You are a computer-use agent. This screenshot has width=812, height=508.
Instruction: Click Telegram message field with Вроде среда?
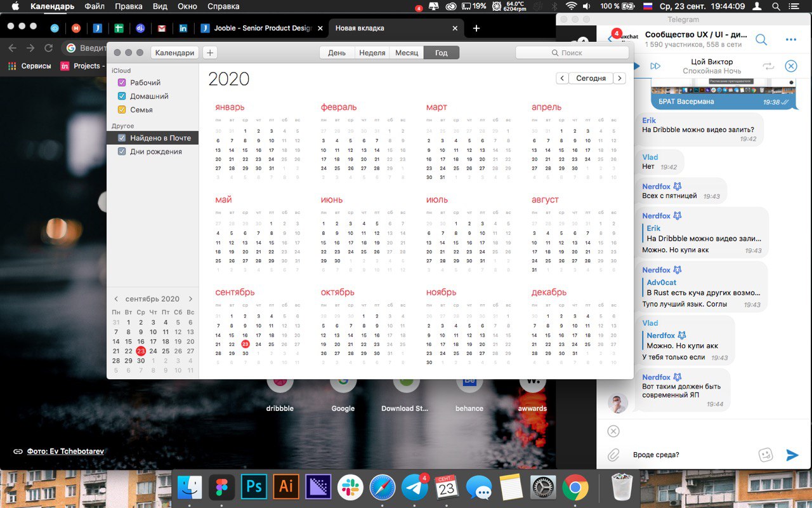tap(691, 455)
